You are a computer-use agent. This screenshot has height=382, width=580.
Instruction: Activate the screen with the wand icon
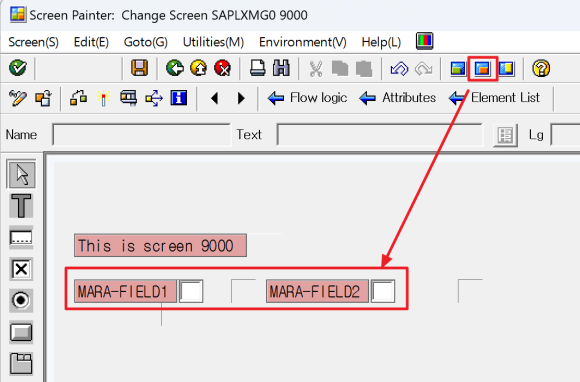click(104, 98)
